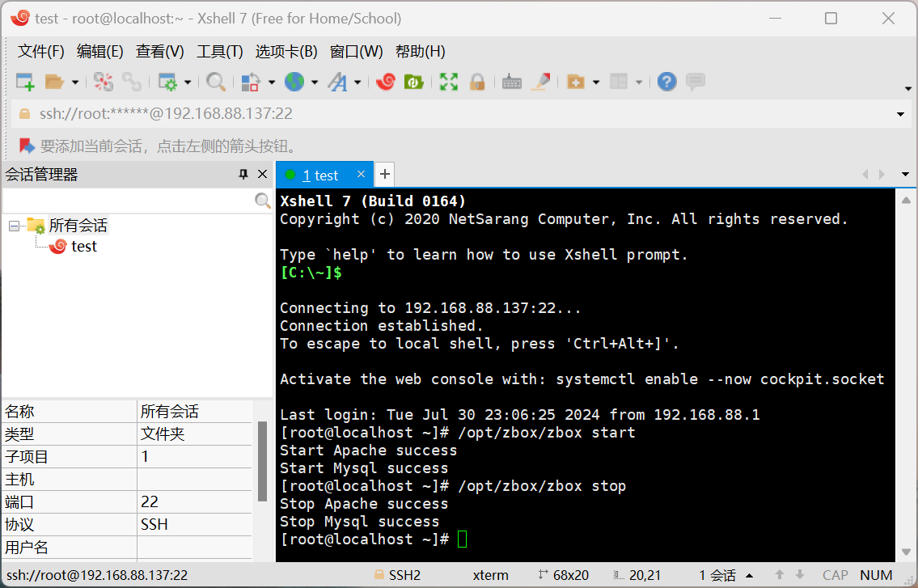Expand the New folder icon dropdown arrow
The height and width of the screenshot is (588, 918).
tap(596, 82)
